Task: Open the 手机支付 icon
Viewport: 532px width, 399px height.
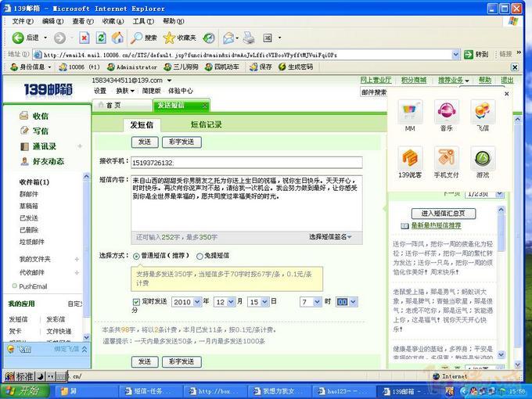Action: 446,158
